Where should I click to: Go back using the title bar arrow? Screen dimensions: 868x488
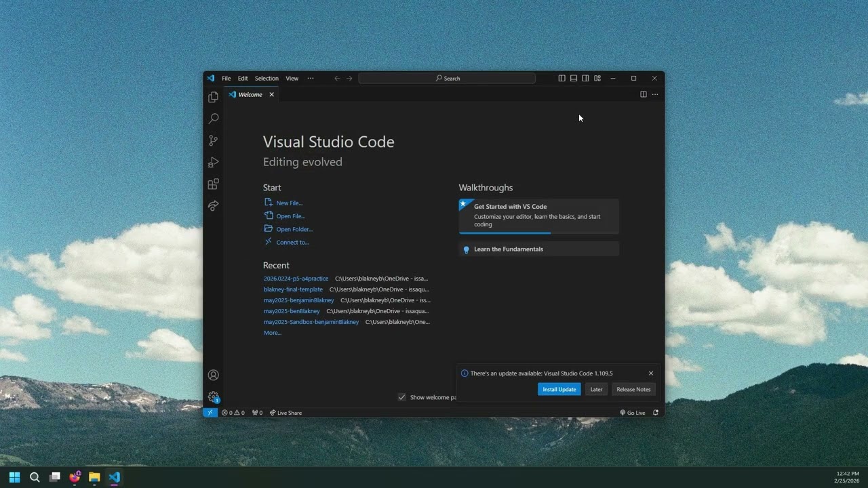(337, 78)
